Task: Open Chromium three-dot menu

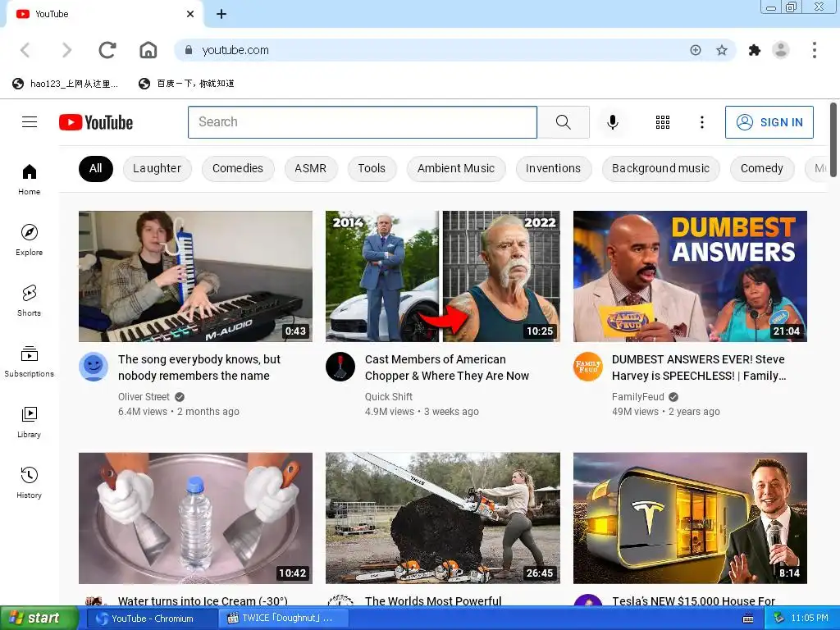Action: coord(815,50)
